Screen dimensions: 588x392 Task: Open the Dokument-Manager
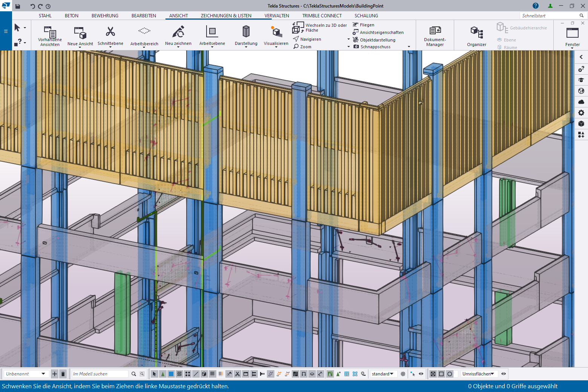pyautogui.click(x=435, y=36)
